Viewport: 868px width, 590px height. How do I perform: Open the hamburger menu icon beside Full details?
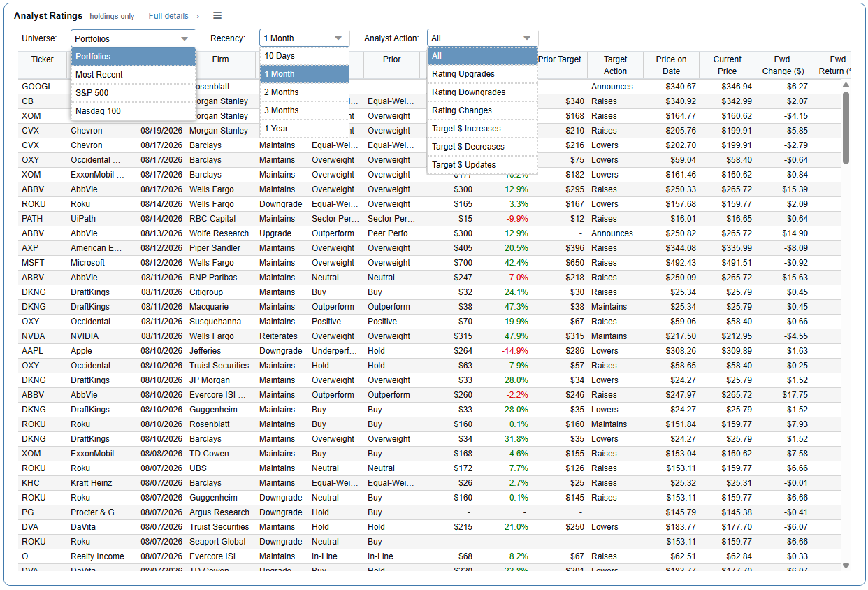tap(217, 15)
